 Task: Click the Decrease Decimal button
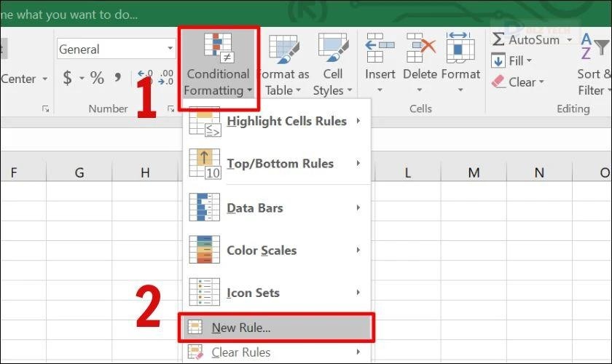tap(166, 77)
